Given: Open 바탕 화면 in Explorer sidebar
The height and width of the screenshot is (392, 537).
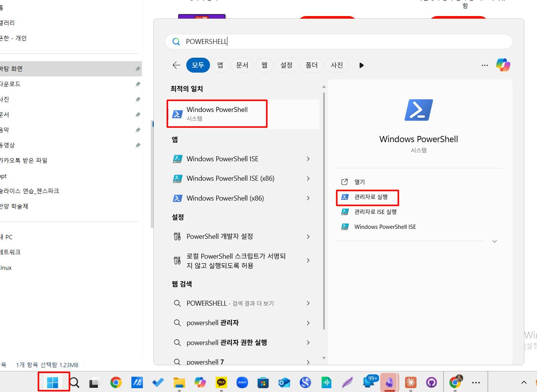Looking at the screenshot, I should click(x=71, y=69).
